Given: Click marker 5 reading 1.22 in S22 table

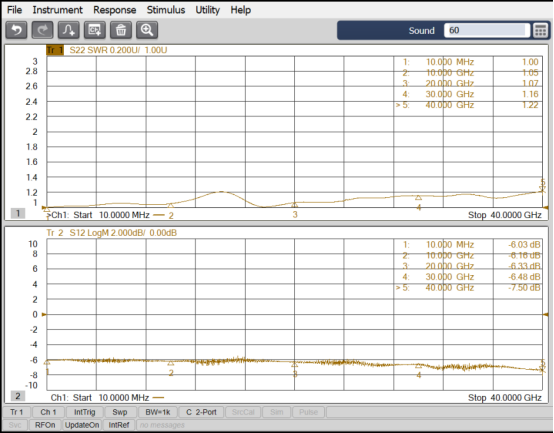Looking at the screenshot, I should [530, 105].
